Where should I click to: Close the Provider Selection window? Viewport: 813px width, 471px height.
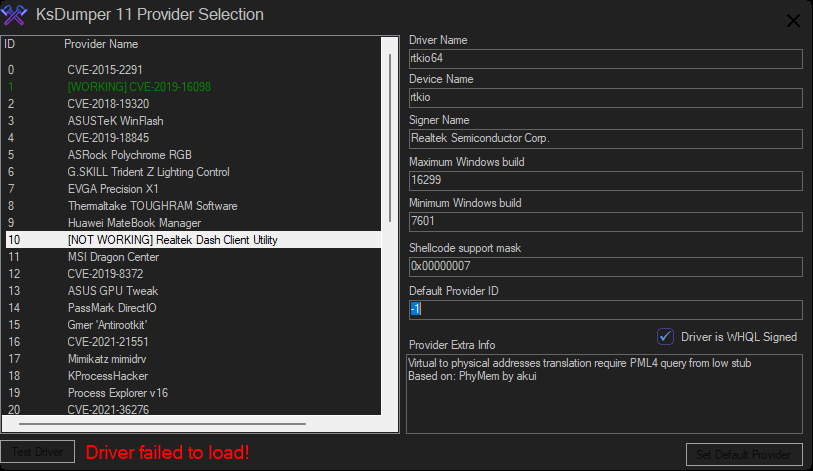[793, 21]
